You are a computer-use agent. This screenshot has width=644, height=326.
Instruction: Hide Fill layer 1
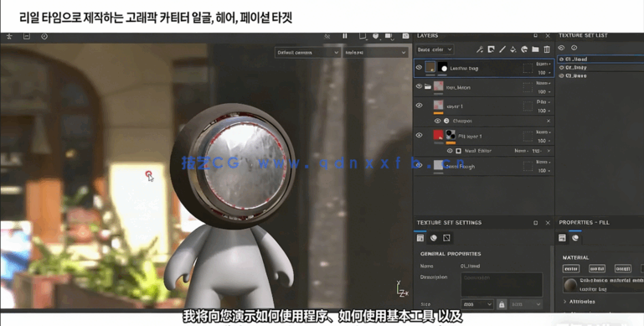pyautogui.click(x=419, y=135)
